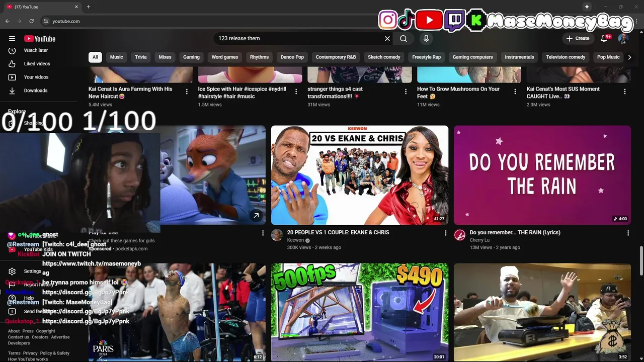Open options for Do you remember THE RAIN video
Viewport: 644px width, 362px height.
point(628,233)
